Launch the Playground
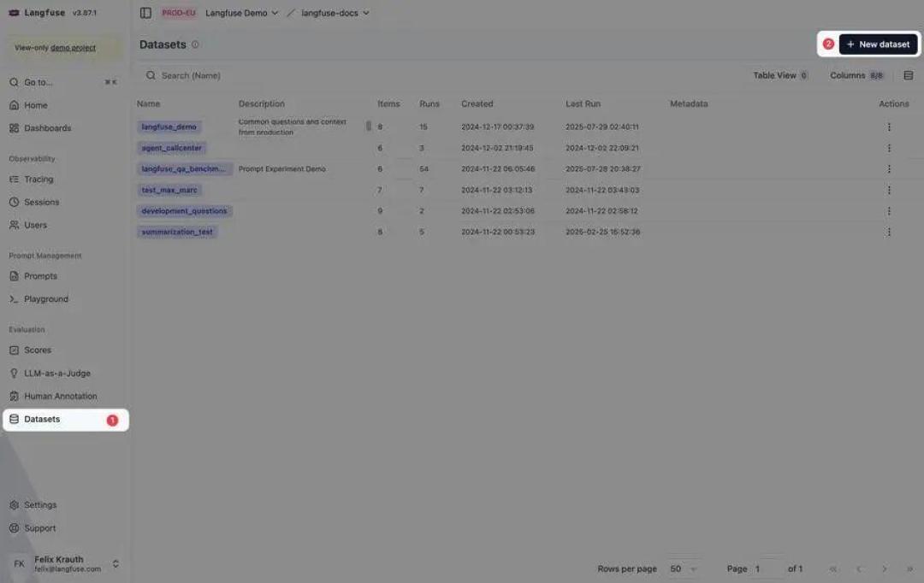 point(63,299)
